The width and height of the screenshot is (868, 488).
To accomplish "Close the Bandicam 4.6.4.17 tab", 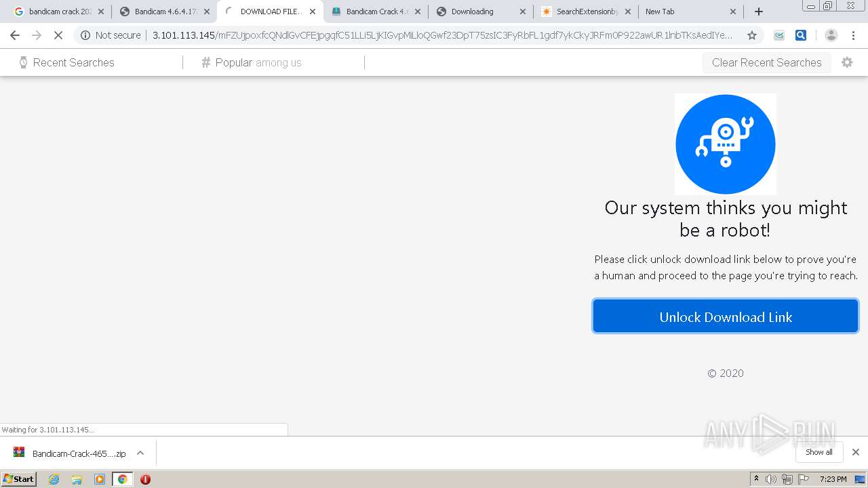I will tap(207, 12).
